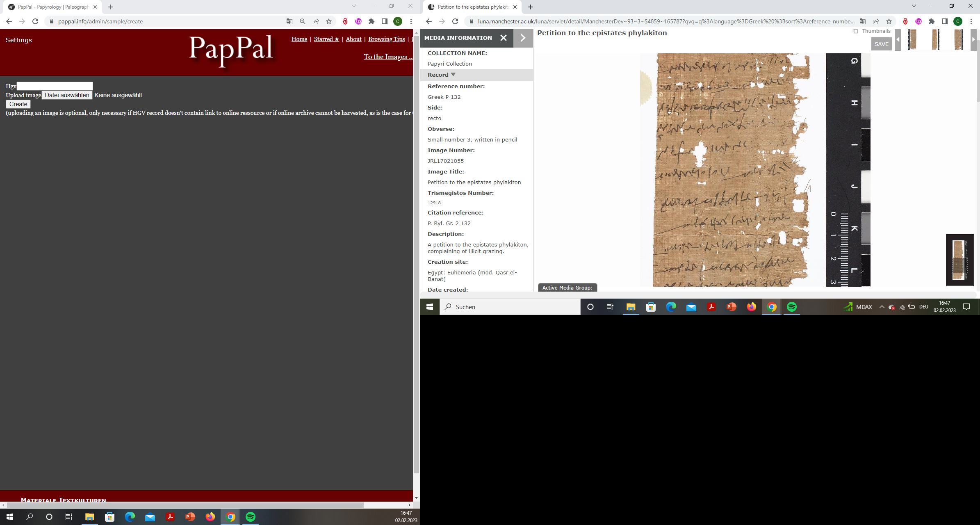The image size is (980, 525).
Task: Select the middle papyrus thumbnail in the strip
Action: coord(935,40)
